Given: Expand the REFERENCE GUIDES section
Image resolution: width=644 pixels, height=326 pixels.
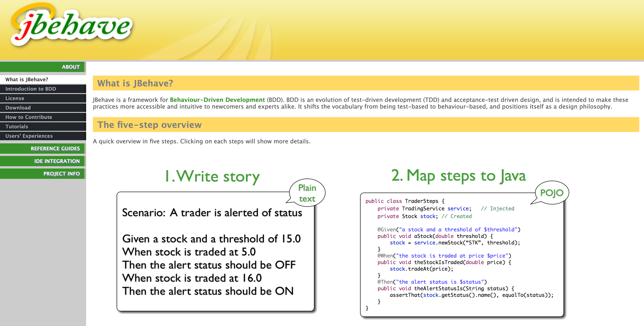Looking at the screenshot, I should coord(55,149).
